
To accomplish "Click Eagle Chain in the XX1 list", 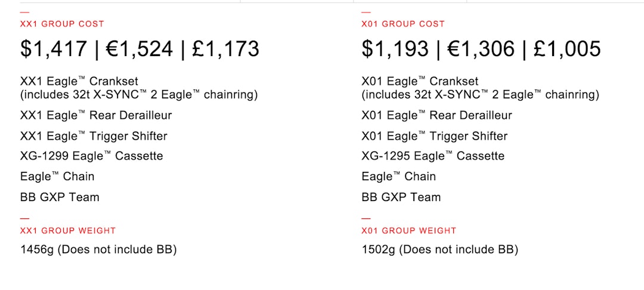I will [x=57, y=177].
